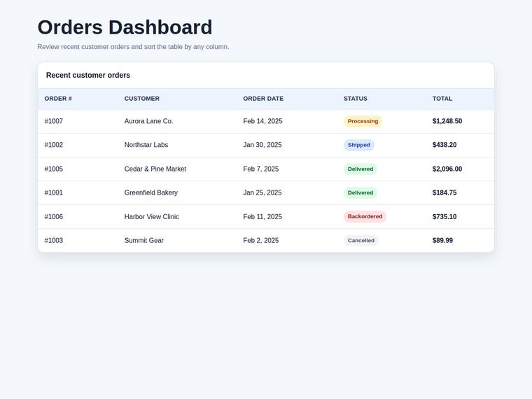Click the Orders Dashboard page title

(125, 27)
